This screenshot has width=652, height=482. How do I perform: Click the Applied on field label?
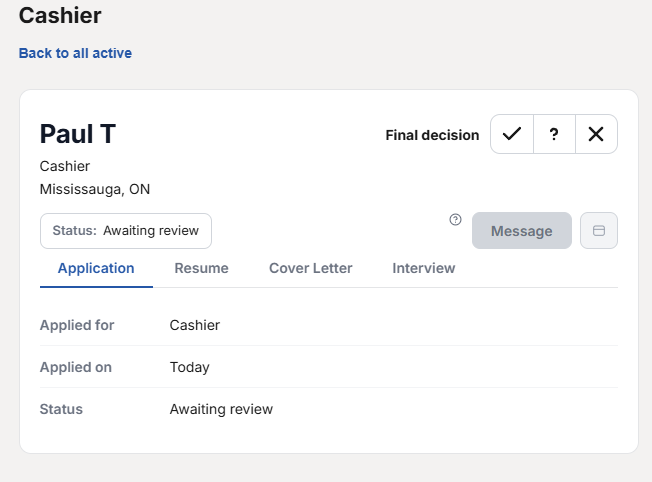(x=76, y=367)
